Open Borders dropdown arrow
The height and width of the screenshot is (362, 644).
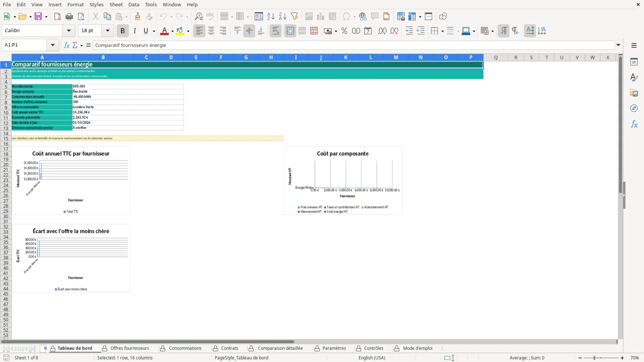442,31
